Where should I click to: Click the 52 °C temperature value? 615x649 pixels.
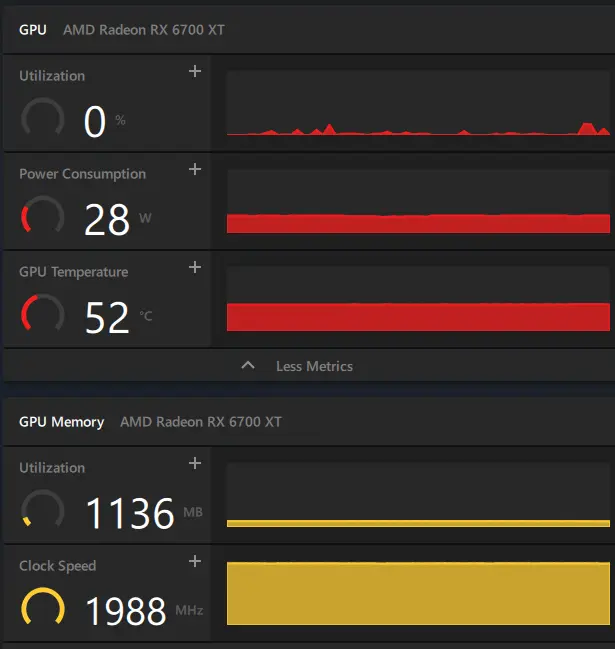pyautogui.click(x=118, y=317)
